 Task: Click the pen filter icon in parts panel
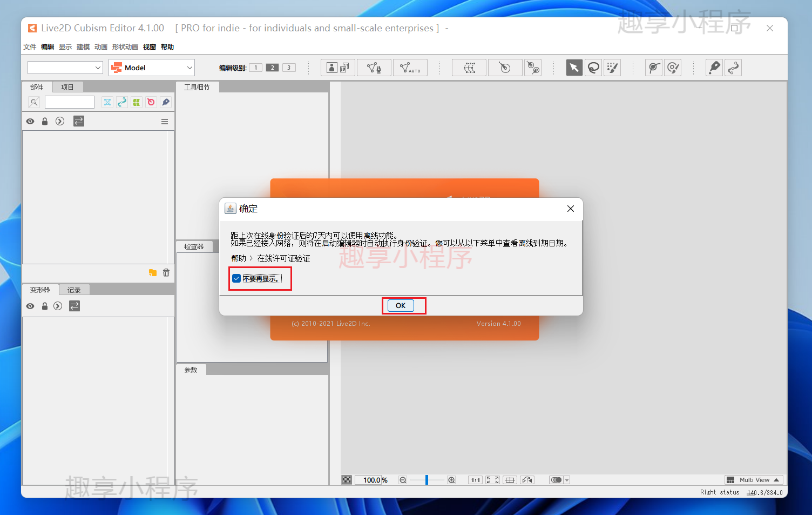[166, 102]
